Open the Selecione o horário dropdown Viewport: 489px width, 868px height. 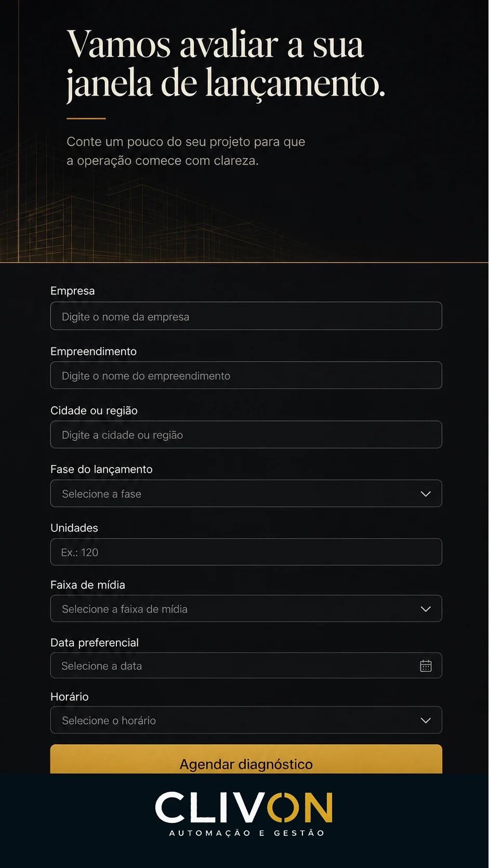click(x=246, y=720)
